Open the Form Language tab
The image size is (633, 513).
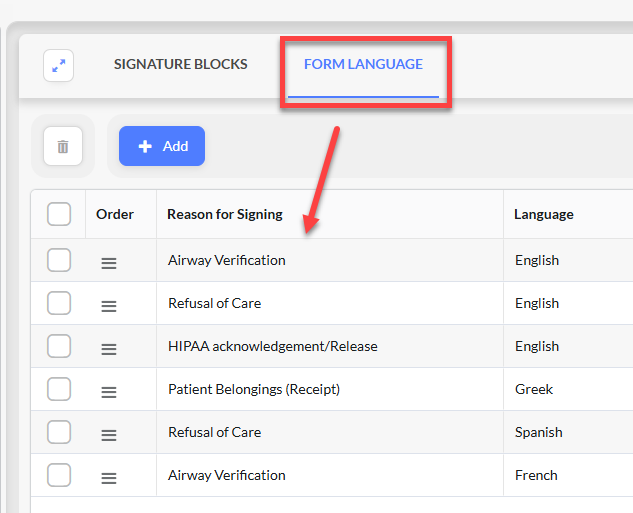363,64
